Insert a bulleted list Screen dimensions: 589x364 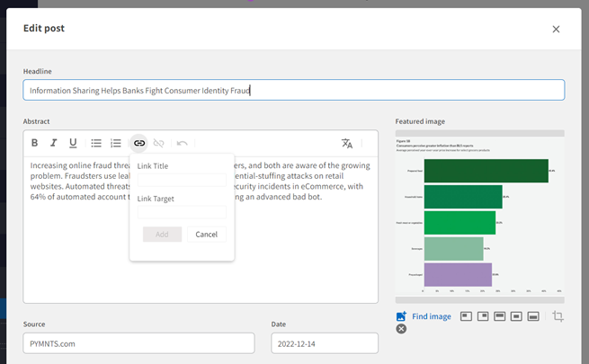[x=96, y=143]
